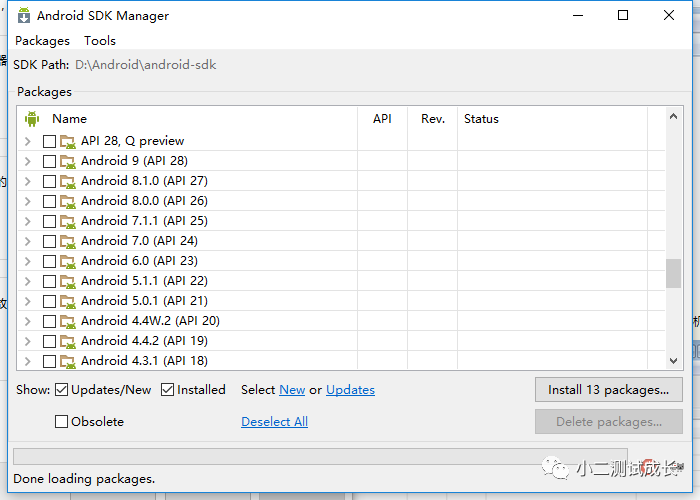Click folder icon of Android 8.1.0 (API 27)

pyautogui.click(x=68, y=182)
